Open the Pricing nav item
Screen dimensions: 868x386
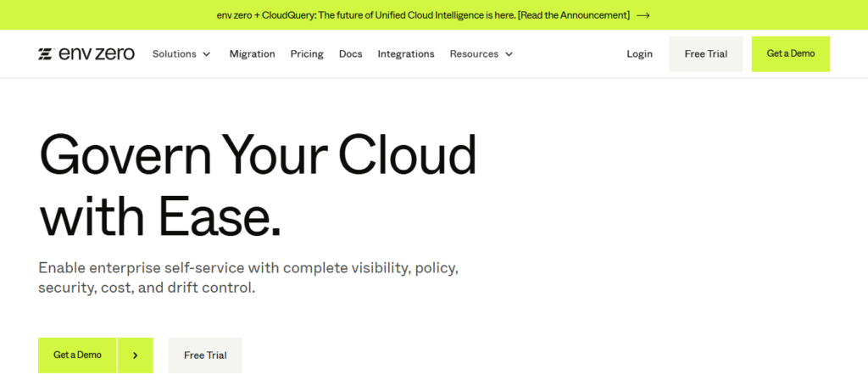coord(307,54)
